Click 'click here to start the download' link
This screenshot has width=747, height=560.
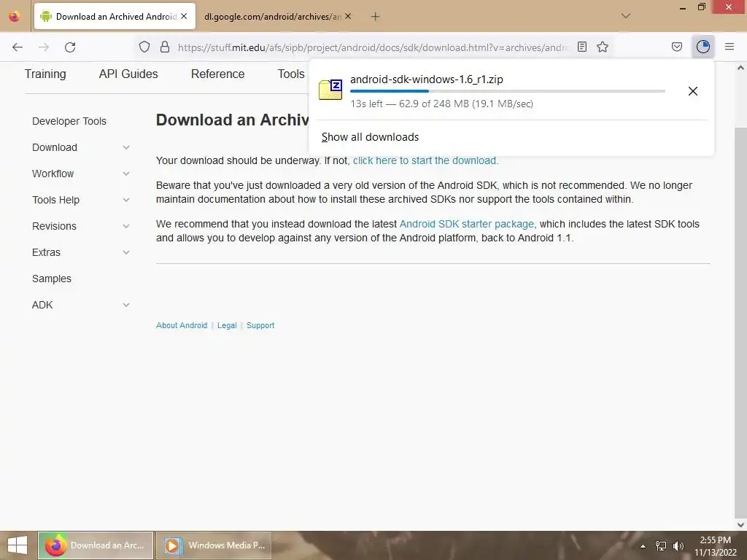point(425,160)
